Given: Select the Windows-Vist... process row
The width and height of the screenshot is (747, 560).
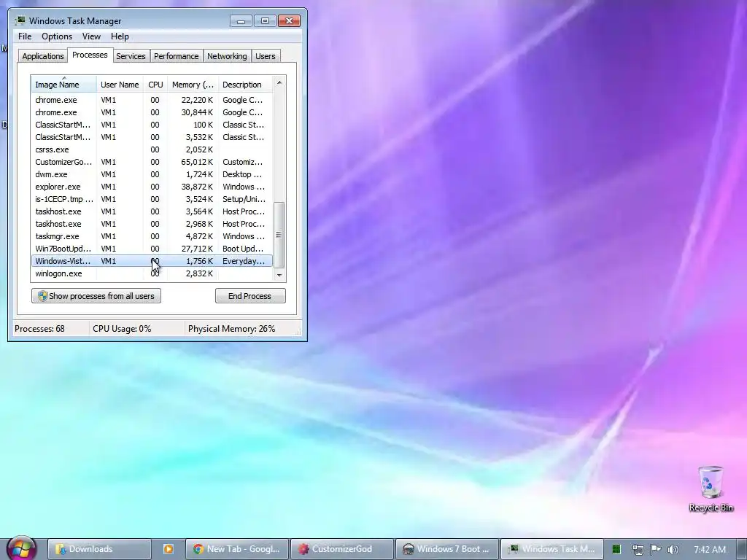Looking at the screenshot, I should click(x=152, y=261).
